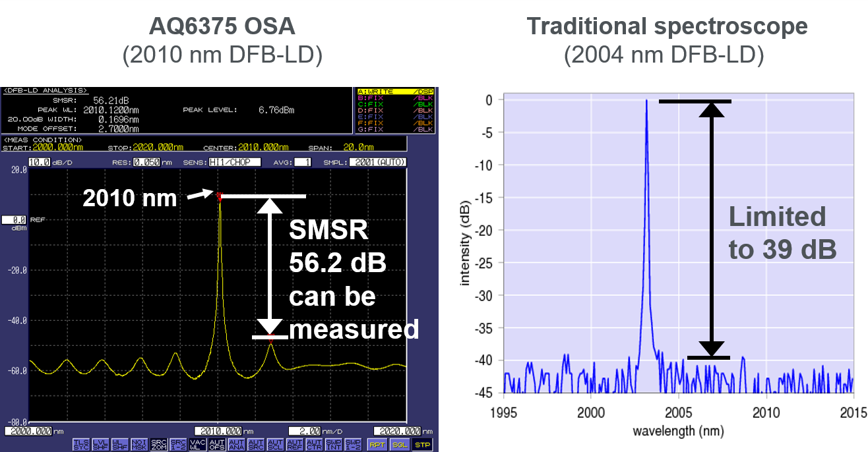Click the "Traditional spectroscope" heading

click(667, 26)
